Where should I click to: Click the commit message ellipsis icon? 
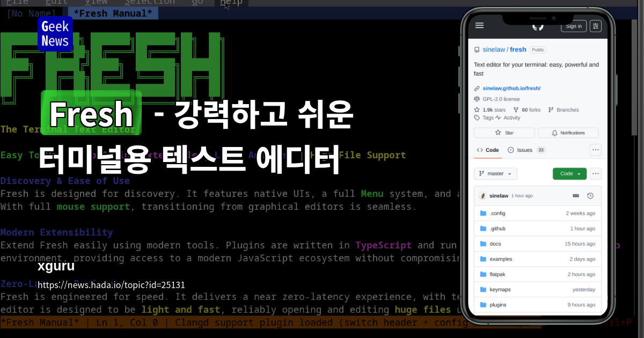(576, 196)
